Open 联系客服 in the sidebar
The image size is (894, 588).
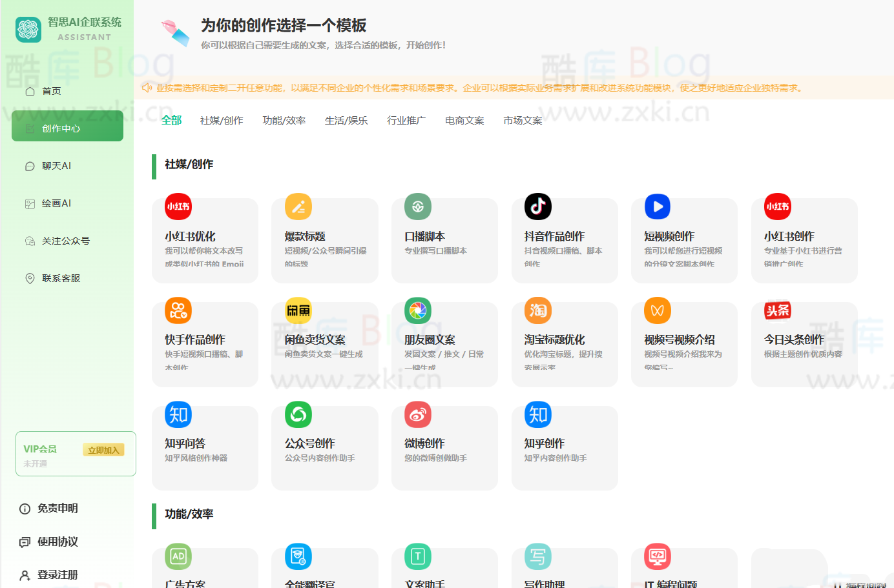click(67, 278)
